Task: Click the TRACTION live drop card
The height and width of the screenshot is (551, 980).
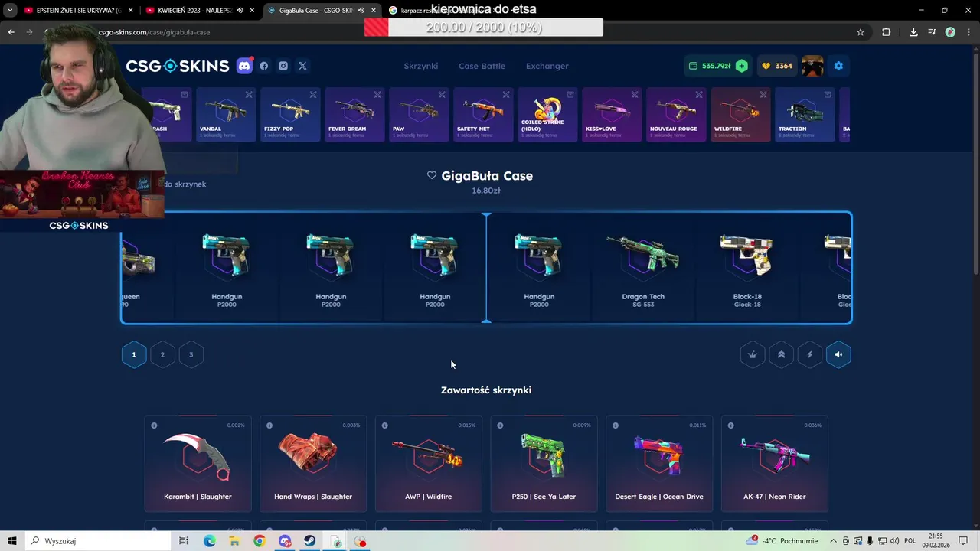Action: (805, 114)
